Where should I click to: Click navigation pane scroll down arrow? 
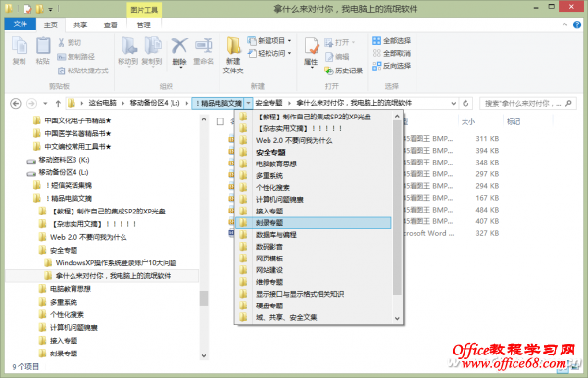(x=204, y=355)
